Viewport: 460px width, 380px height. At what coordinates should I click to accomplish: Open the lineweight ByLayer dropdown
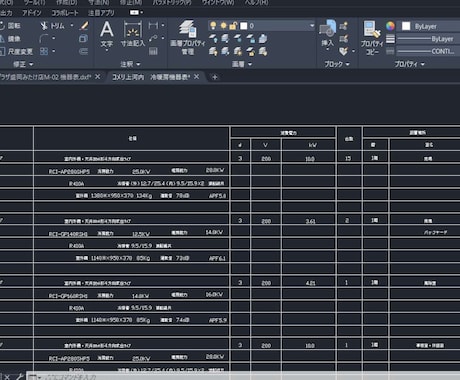point(429,39)
